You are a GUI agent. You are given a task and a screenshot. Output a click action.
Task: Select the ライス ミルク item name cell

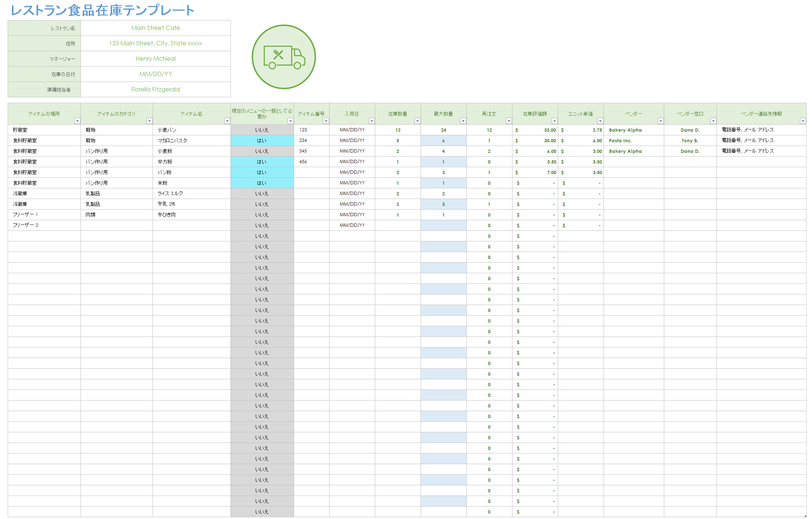click(192, 193)
